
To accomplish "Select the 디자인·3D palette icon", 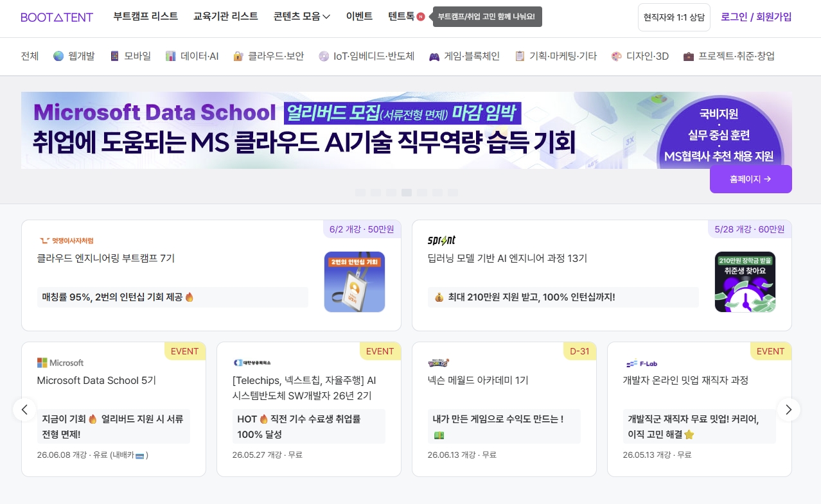I will tap(617, 56).
